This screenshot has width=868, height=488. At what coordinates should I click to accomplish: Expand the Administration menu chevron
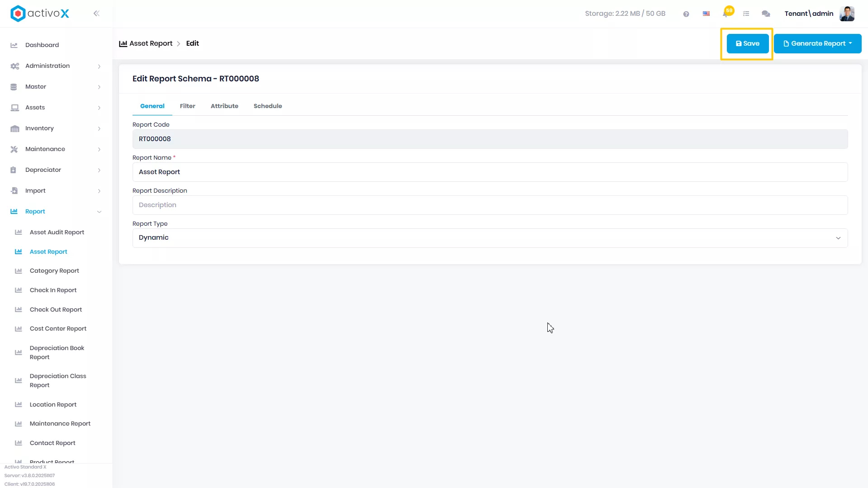coord(99,66)
